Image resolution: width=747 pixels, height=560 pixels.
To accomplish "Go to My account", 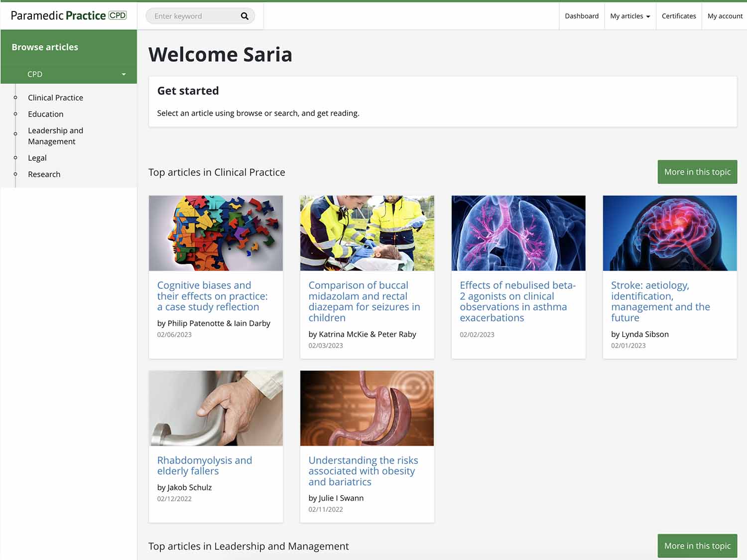I will pos(725,15).
